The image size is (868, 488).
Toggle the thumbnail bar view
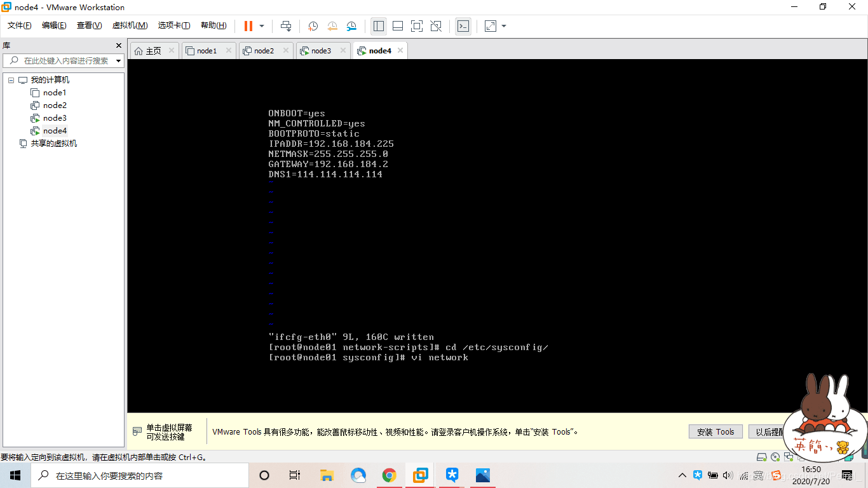point(398,26)
